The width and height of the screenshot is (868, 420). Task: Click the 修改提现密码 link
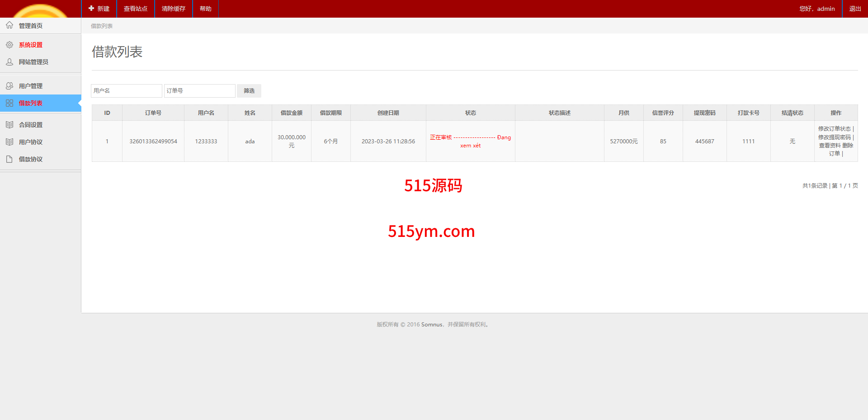coord(834,137)
